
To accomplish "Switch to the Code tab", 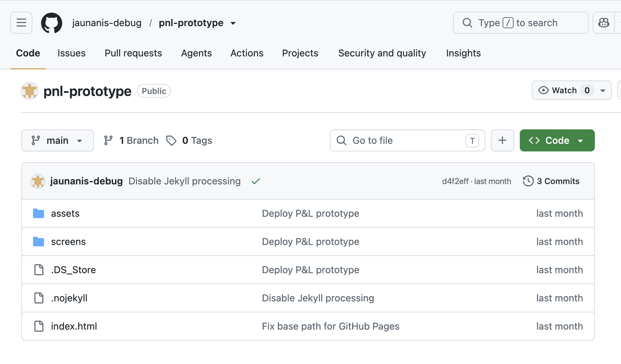I will [28, 53].
